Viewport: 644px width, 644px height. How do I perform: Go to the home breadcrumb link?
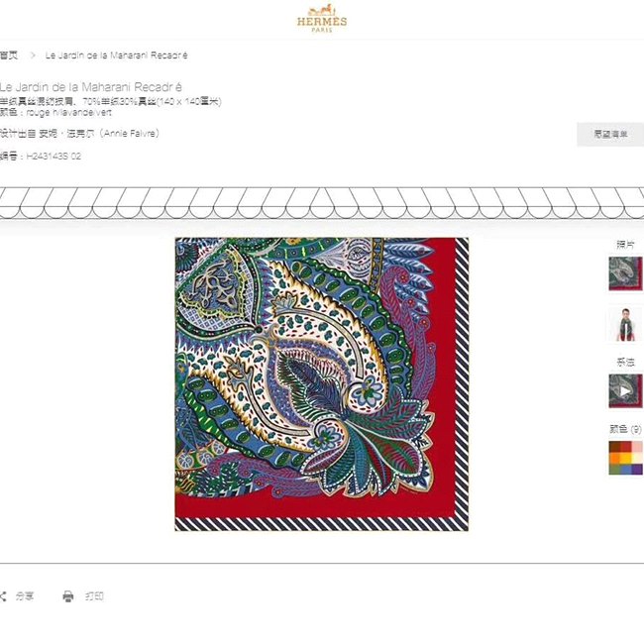coord(9,55)
